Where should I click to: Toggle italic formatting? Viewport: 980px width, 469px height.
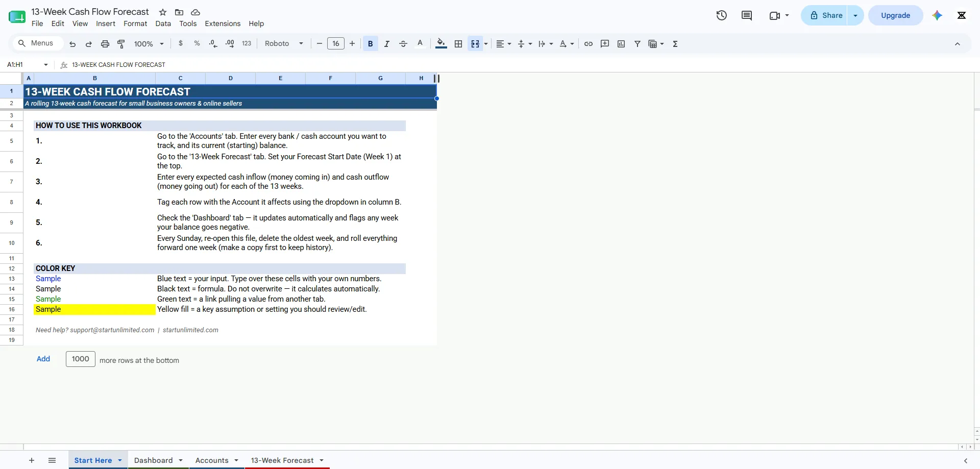[x=387, y=44]
